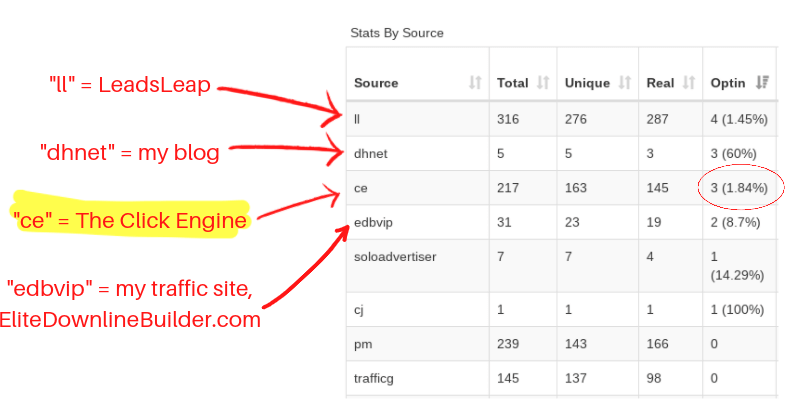Image resolution: width=790 pixels, height=402 pixels.
Task: Sort table by Source column arrows
Action: click(475, 83)
